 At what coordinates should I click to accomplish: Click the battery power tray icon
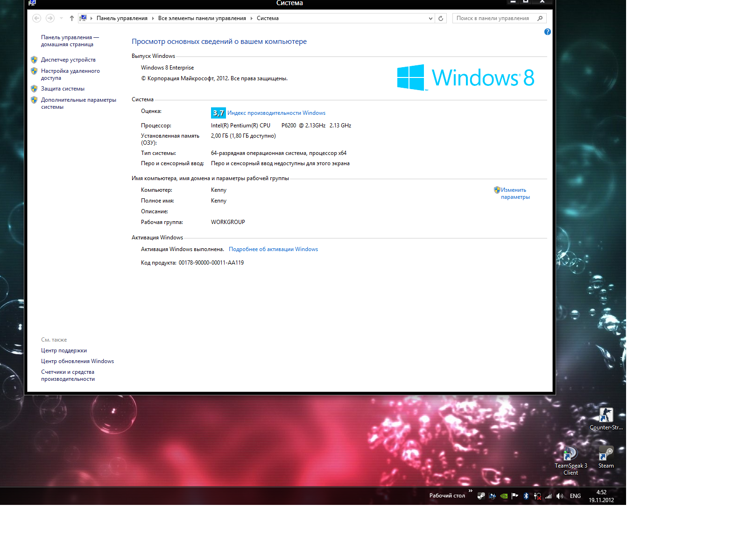(537, 496)
